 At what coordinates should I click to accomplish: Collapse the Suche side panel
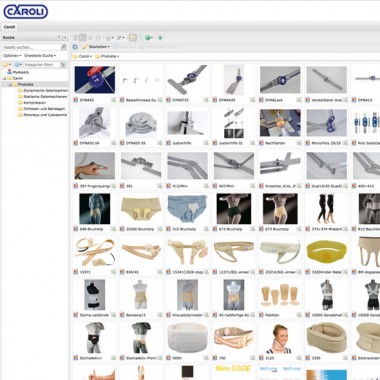65,38
